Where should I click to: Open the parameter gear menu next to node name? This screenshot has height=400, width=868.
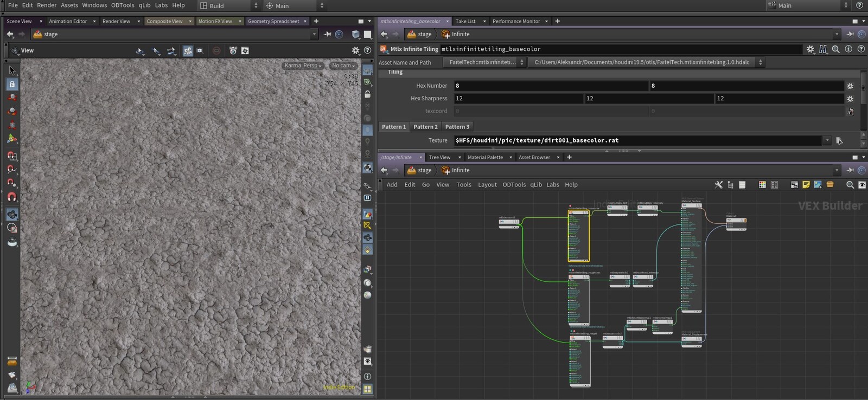point(810,49)
